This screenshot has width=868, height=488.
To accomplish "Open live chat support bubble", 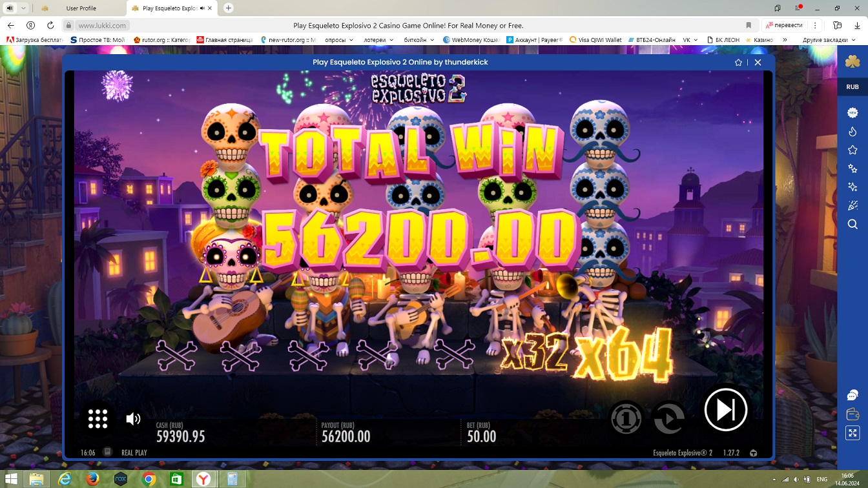I will pyautogui.click(x=852, y=396).
